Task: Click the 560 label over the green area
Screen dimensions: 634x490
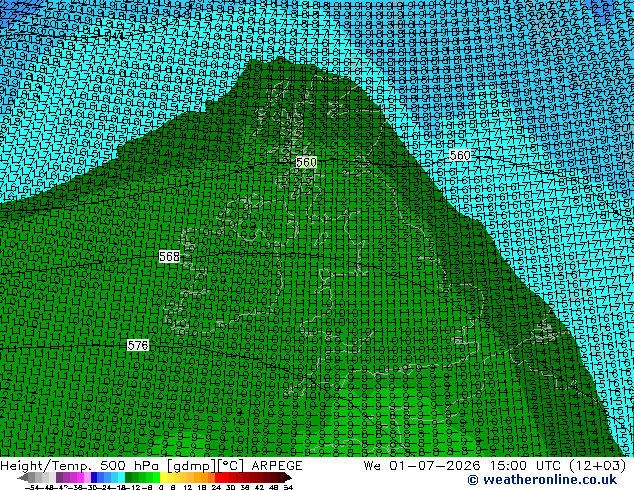Action: click(306, 162)
